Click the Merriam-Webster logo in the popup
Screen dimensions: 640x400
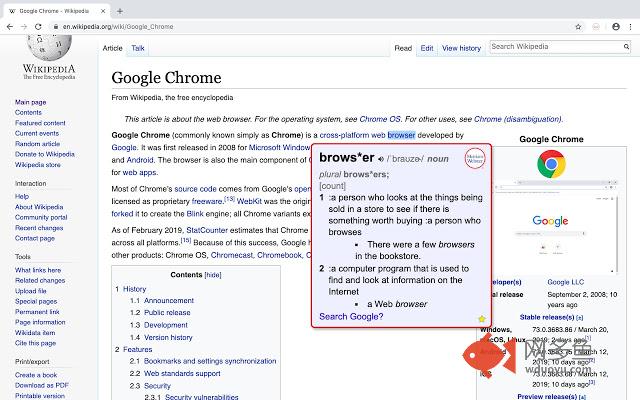coord(475,158)
